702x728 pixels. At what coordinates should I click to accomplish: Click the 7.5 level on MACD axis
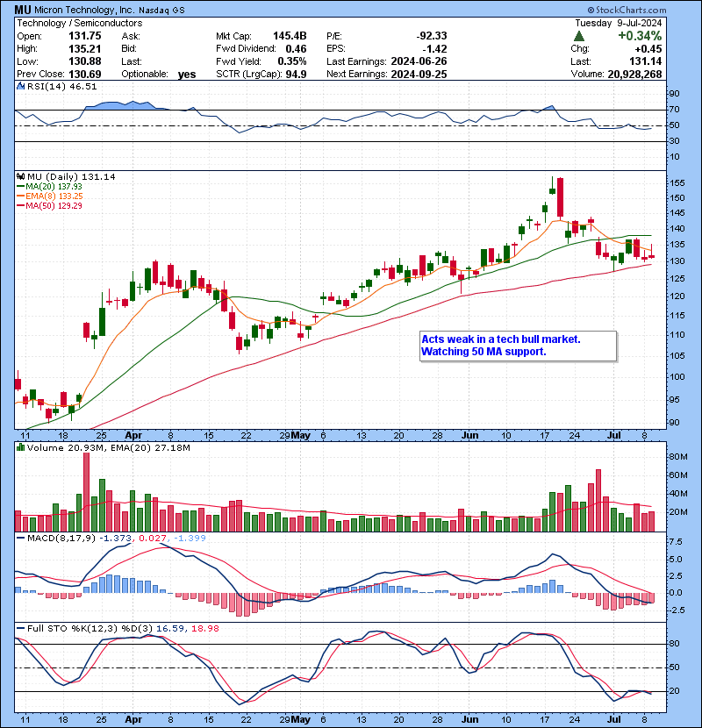(x=676, y=542)
